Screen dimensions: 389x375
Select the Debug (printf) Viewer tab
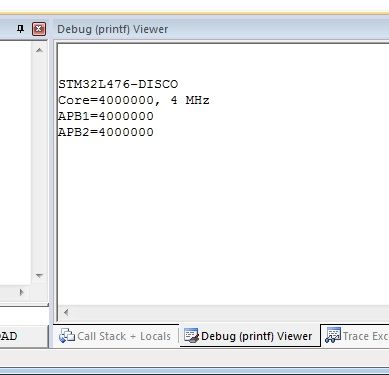click(x=249, y=336)
